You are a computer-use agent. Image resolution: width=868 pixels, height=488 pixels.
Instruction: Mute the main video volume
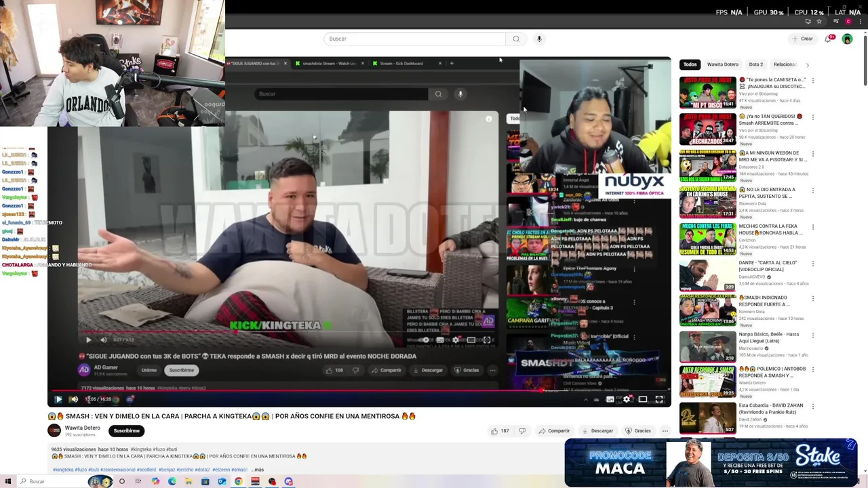point(74,399)
